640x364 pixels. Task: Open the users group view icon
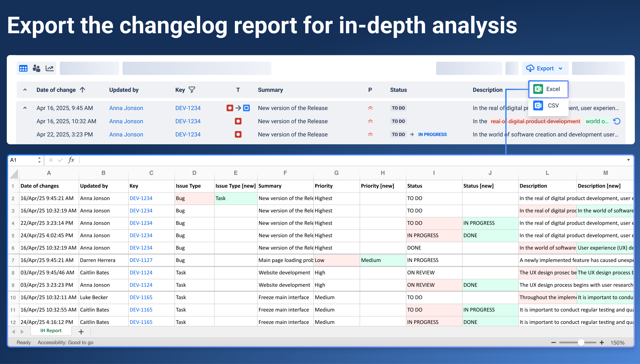click(x=37, y=68)
